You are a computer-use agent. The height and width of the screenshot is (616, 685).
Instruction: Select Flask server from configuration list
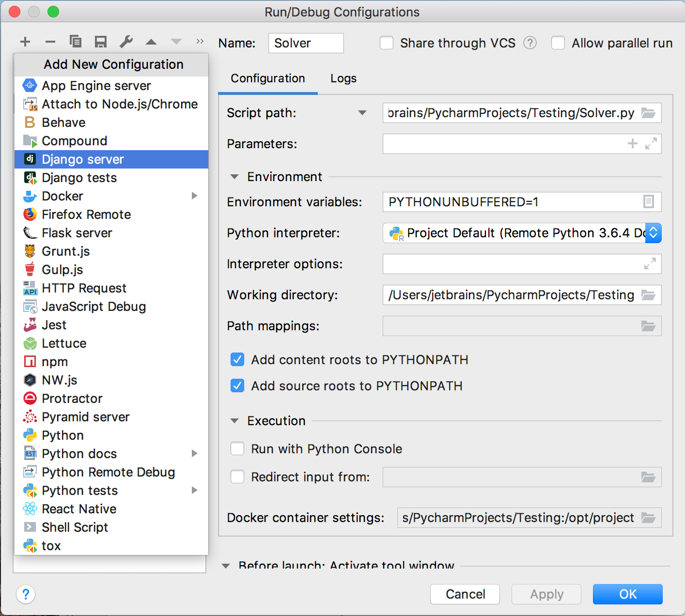click(x=77, y=233)
